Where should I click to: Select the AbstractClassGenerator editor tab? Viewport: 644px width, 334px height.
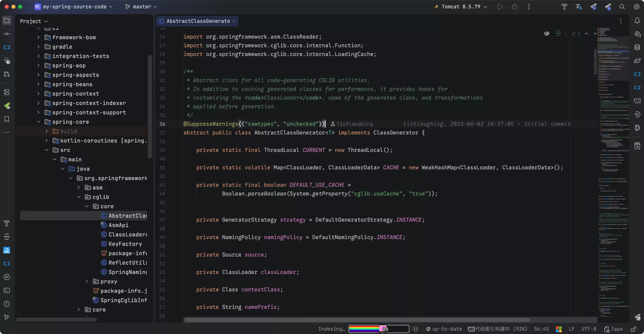198,21
